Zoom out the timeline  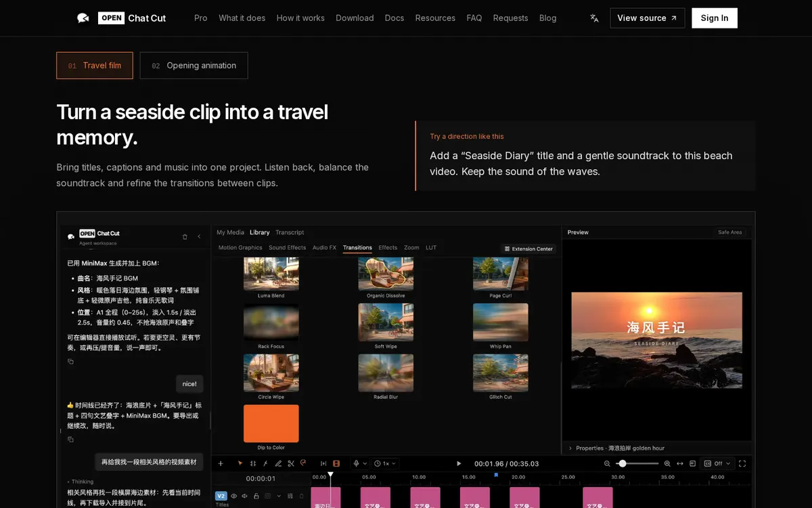[x=607, y=463]
